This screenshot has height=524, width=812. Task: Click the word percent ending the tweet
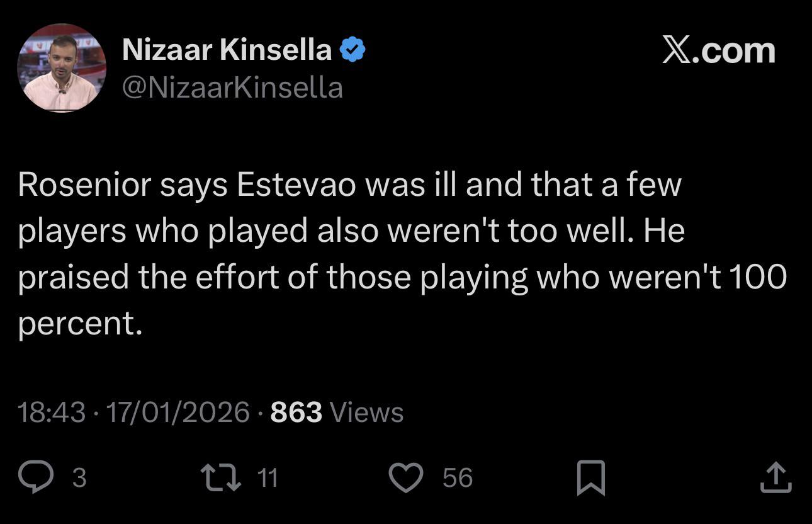click(x=76, y=324)
